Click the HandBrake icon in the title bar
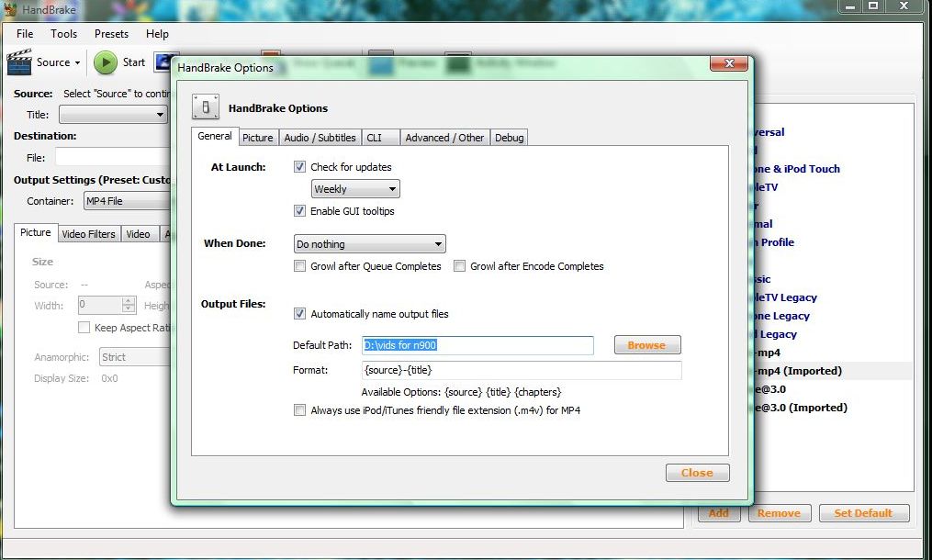The width and height of the screenshot is (932, 560). [9, 6]
